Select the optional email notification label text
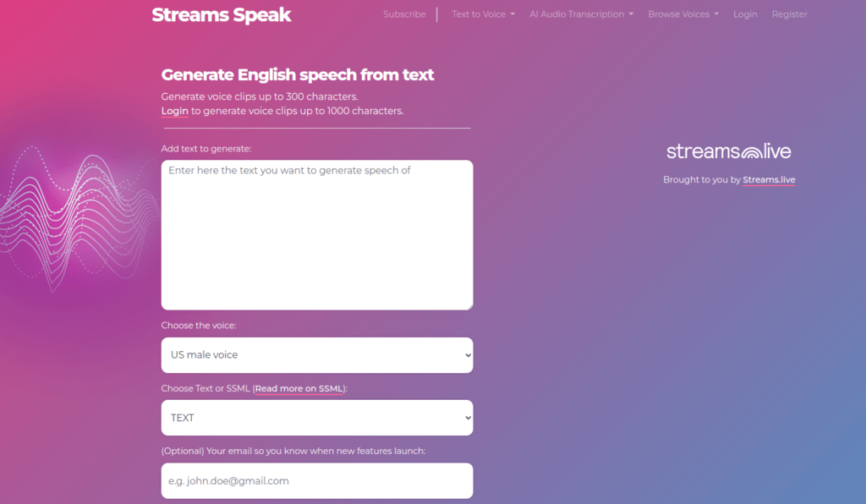866x504 pixels. (293, 451)
